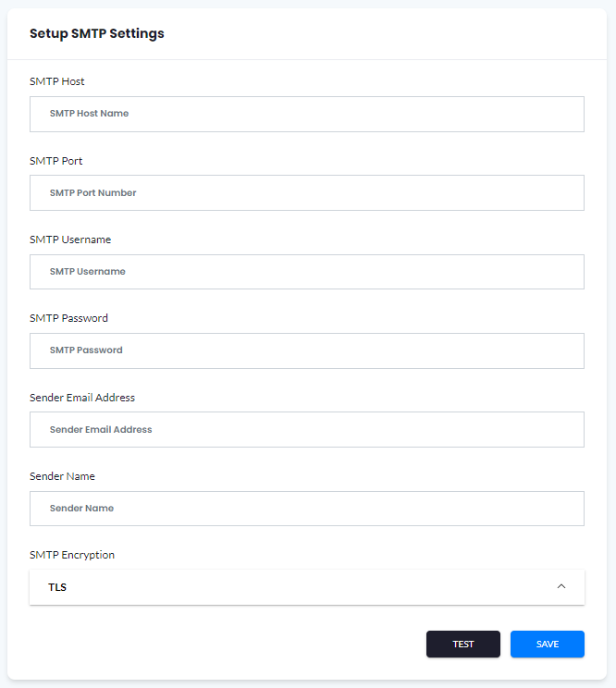This screenshot has height=688, width=616.
Task: Open the SMTP Encryption dropdown
Action: pyautogui.click(x=306, y=587)
